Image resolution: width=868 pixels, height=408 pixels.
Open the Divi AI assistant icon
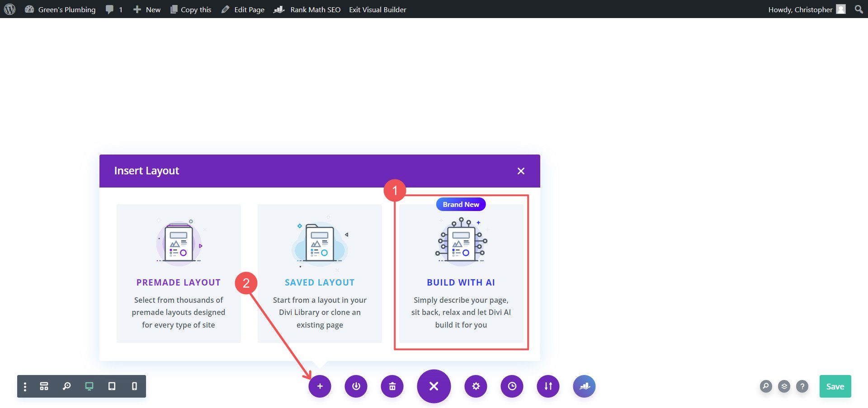click(584, 386)
